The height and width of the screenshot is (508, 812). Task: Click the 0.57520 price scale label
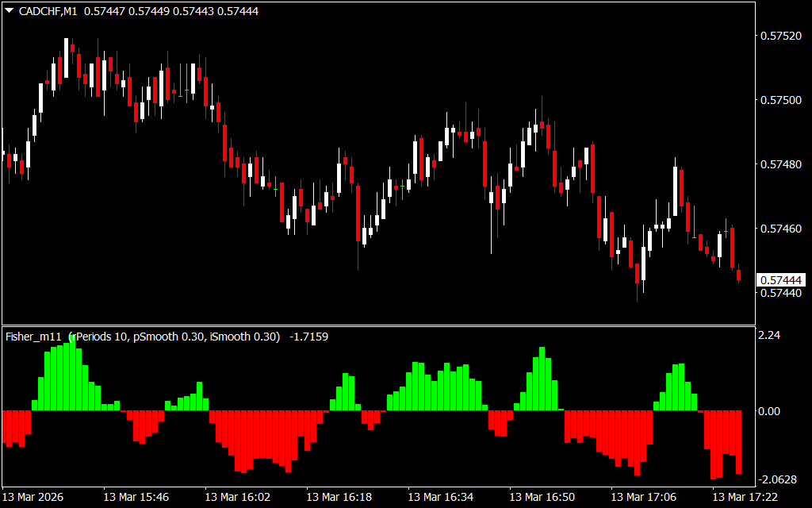click(781, 36)
